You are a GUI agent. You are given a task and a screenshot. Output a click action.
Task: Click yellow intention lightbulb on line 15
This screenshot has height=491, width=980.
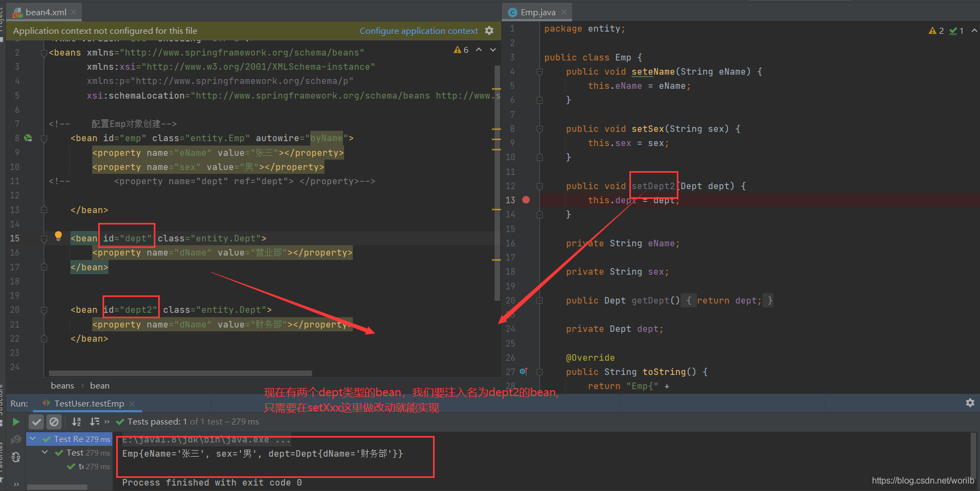pyautogui.click(x=58, y=236)
